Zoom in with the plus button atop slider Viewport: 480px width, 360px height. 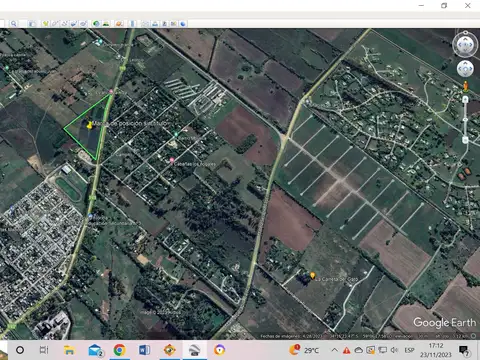tap(465, 99)
